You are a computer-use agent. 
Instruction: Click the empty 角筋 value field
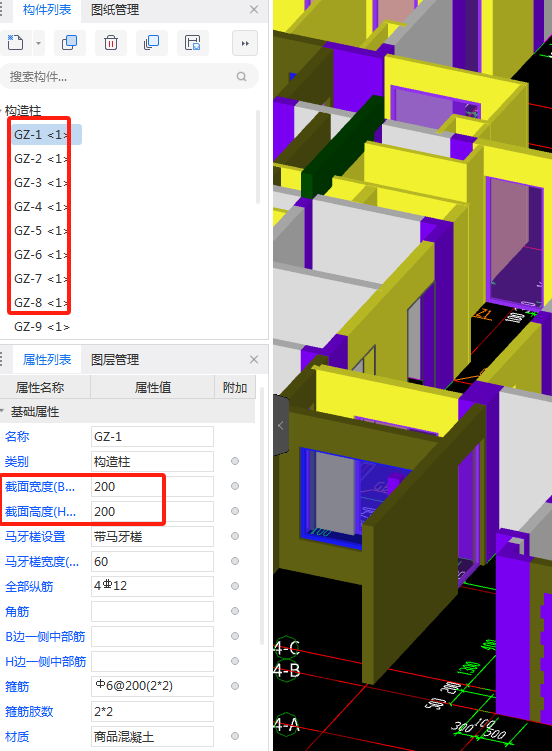click(x=152, y=612)
